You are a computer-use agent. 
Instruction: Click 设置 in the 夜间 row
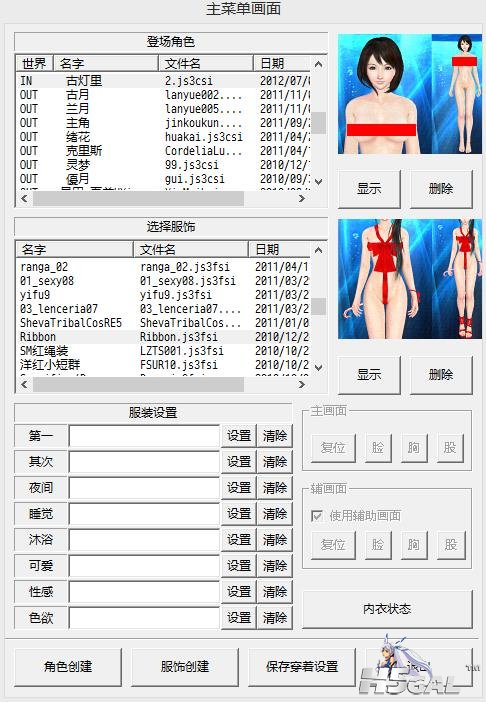tap(239, 488)
